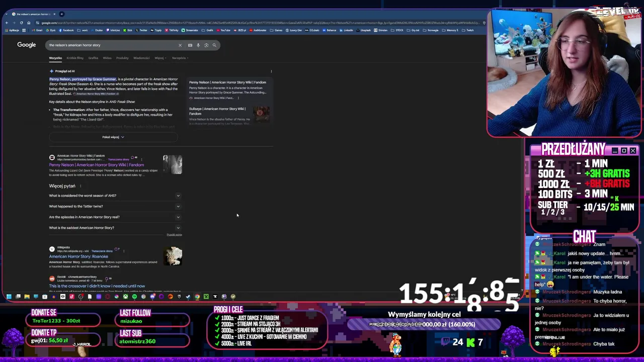Open Penny Nelson AI source card
The image size is (644, 362).
229,89
